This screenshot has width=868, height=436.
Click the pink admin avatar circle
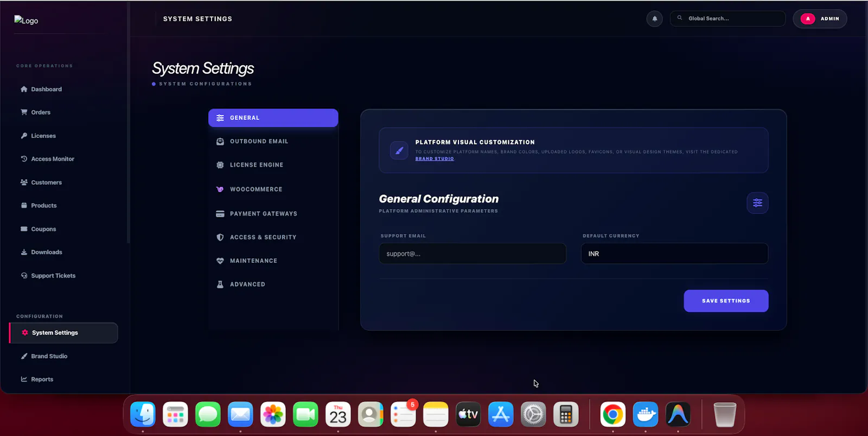(808, 19)
